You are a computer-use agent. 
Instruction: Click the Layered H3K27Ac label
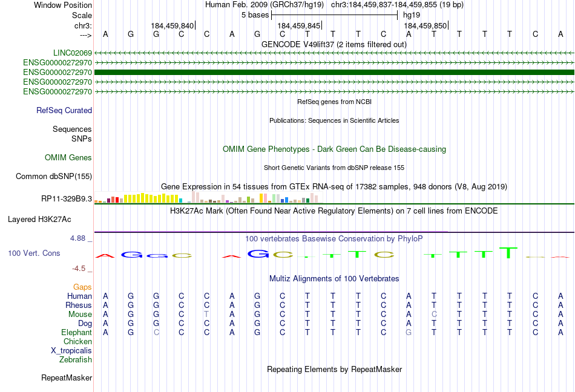39,219
